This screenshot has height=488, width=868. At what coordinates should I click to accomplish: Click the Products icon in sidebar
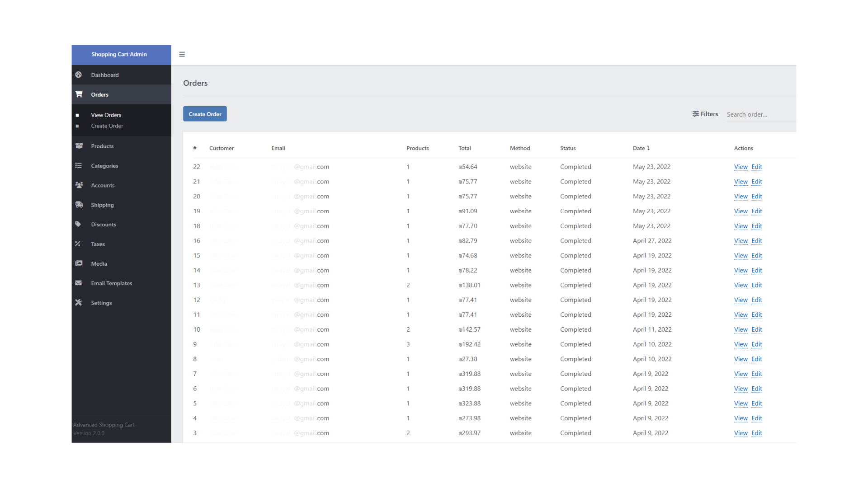78,145
